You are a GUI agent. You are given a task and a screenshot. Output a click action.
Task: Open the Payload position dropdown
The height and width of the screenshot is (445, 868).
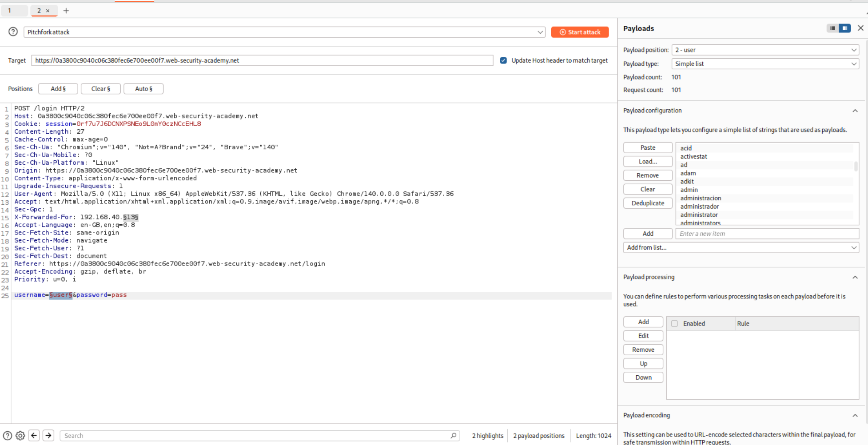(765, 50)
